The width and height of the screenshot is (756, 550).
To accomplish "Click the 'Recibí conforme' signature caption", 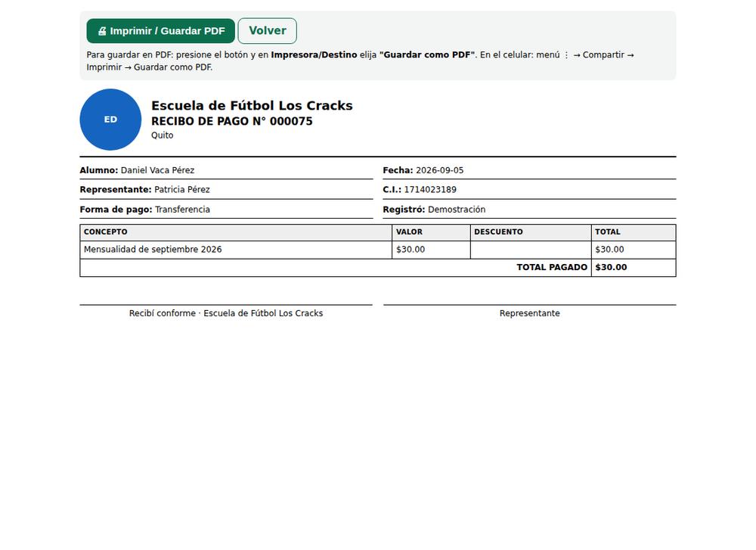I will coord(226,313).
